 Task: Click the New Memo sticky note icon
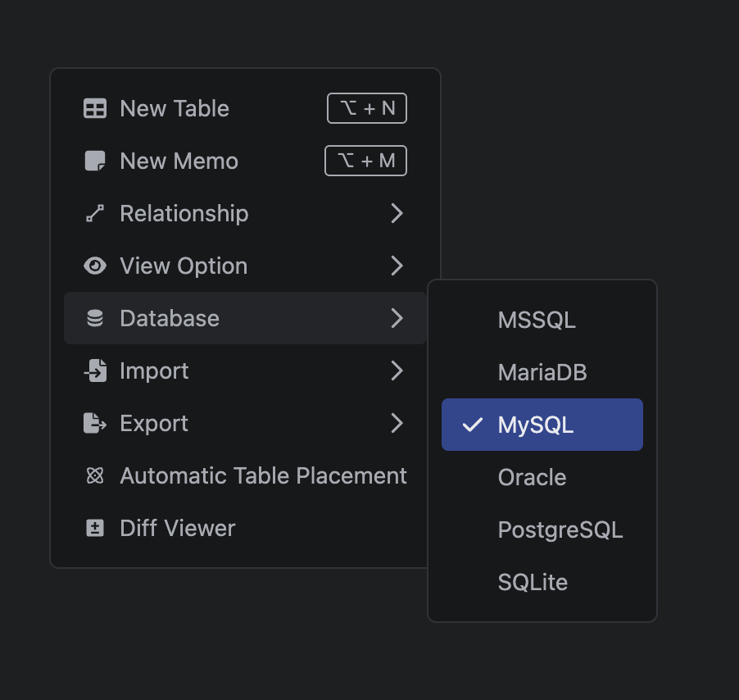pyautogui.click(x=95, y=161)
